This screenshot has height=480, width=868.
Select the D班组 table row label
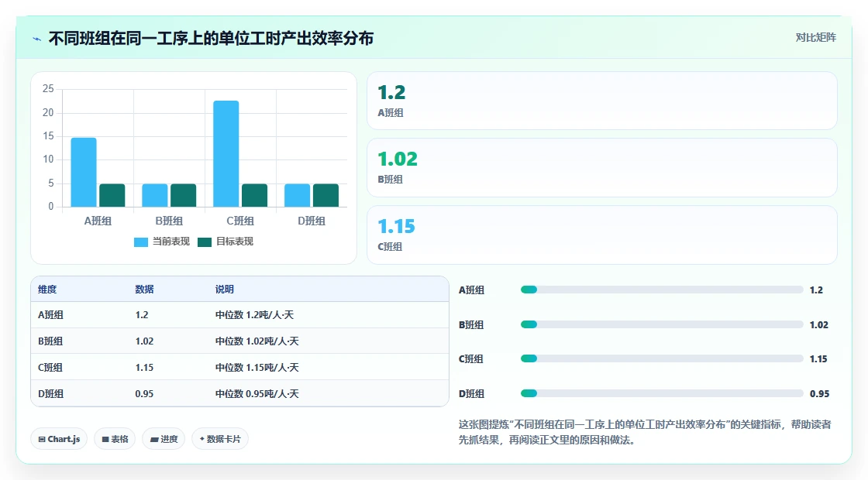point(50,394)
